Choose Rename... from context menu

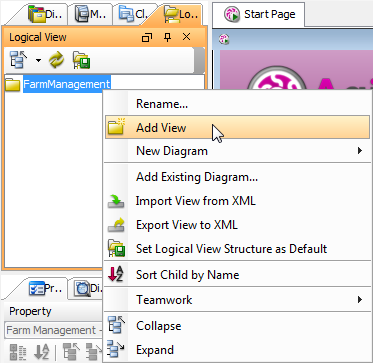pos(237,104)
